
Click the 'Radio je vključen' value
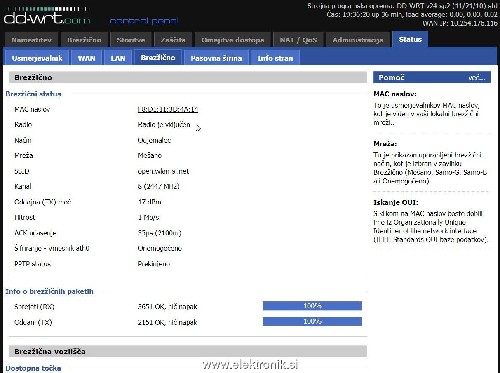(x=164, y=125)
